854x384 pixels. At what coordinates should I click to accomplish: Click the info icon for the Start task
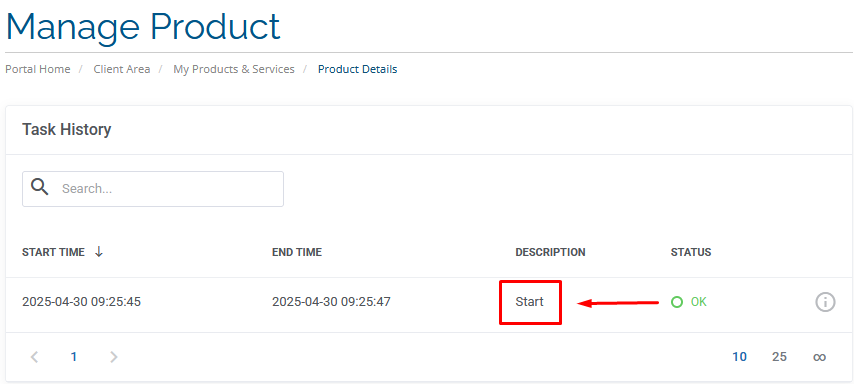pos(825,301)
